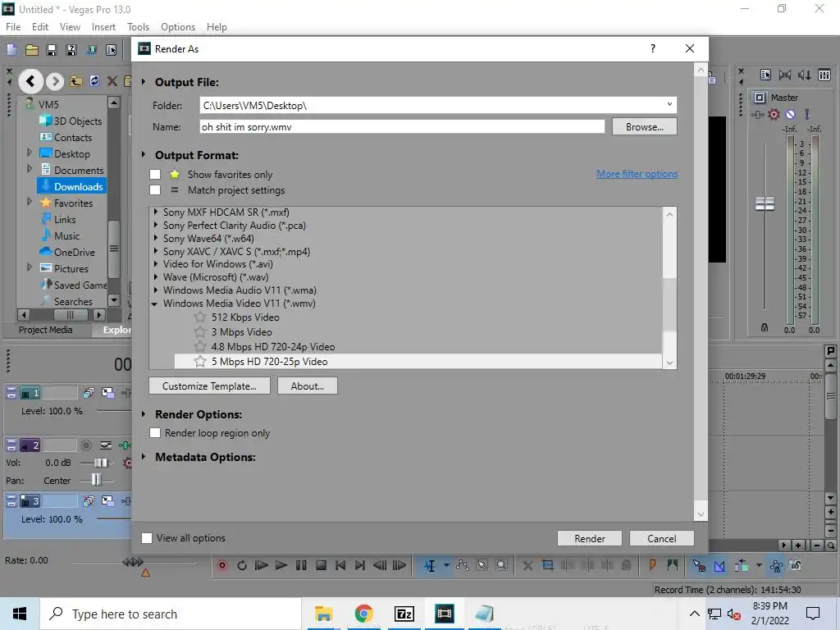840x630 pixels.
Task: Click Play From Start in transport bar
Action: 262,565
